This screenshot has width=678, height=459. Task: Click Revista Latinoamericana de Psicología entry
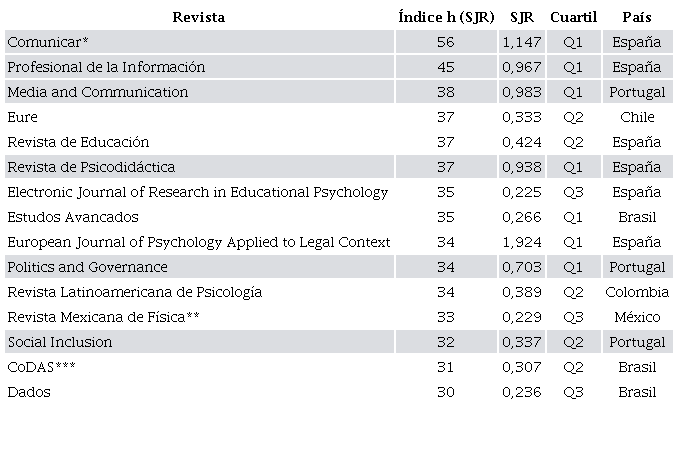click(134, 292)
